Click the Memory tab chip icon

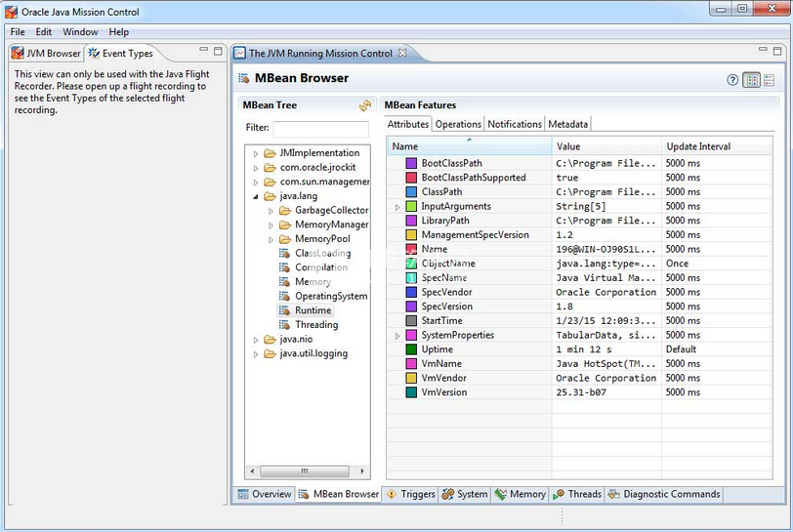click(x=500, y=495)
